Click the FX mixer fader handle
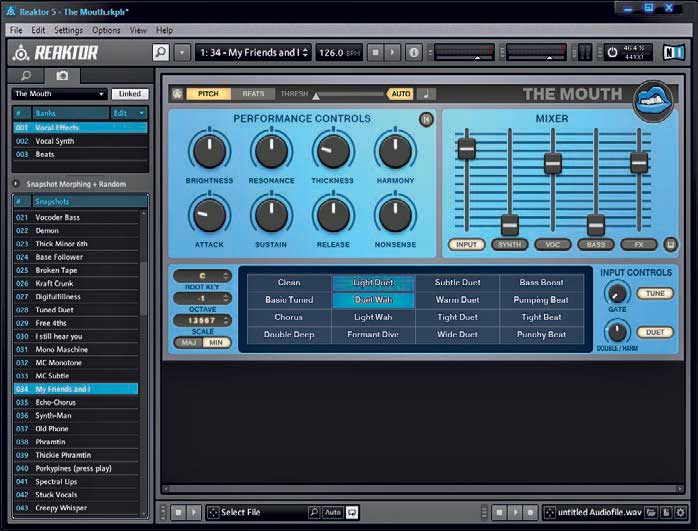This screenshot has width=698, height=531. point(639,162)
